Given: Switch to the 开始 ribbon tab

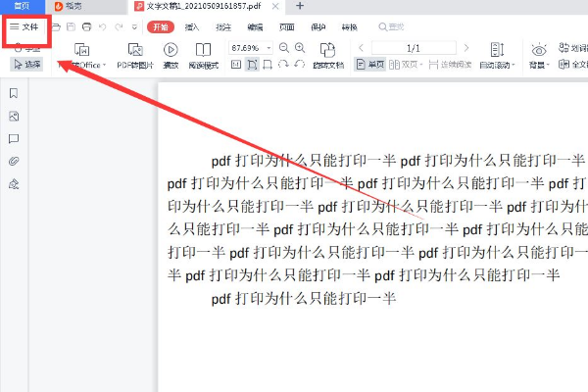Looking at the screenshot, I should [x=161, y=27].
